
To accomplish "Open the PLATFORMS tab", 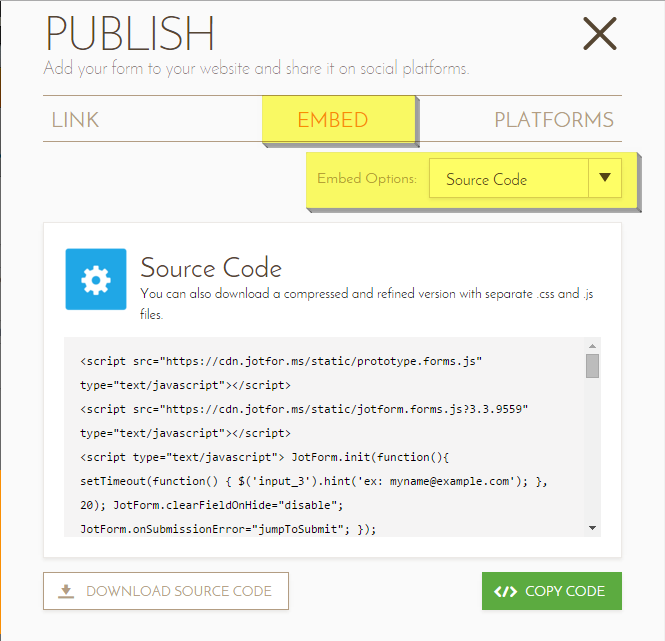I will 553,120.
